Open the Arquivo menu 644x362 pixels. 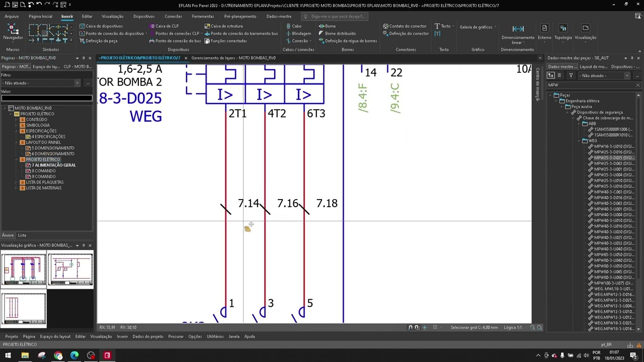coord(12,16)
